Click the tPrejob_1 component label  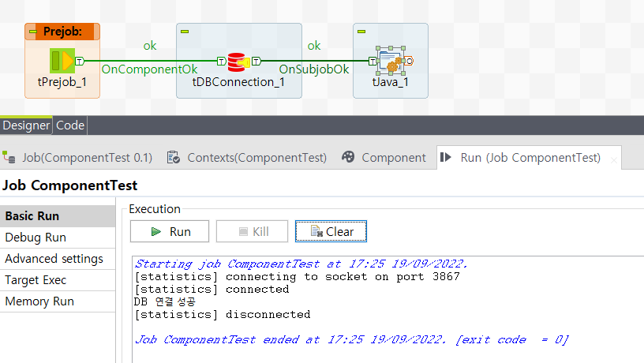pyautogui.click(x=62, y=82)
